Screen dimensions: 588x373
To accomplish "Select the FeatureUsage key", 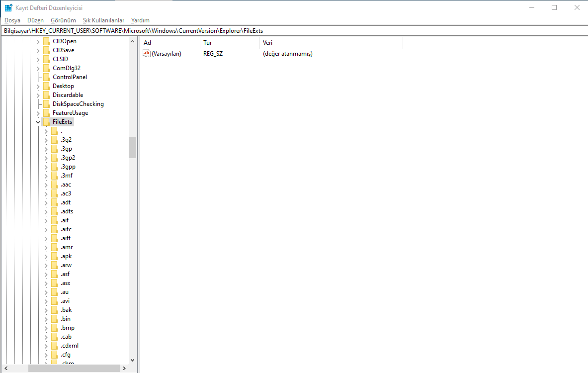I will (x=71, y=112).
